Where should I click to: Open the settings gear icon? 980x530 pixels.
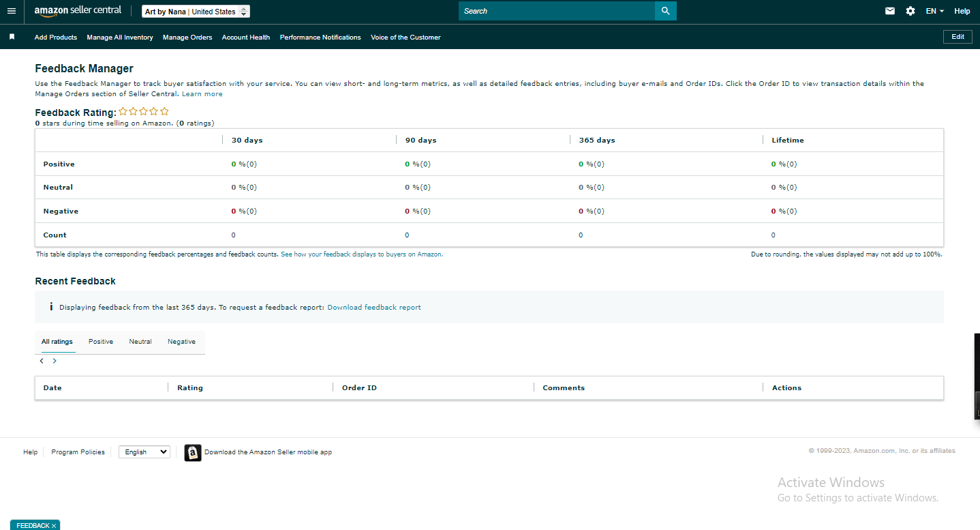click(910, 11)
